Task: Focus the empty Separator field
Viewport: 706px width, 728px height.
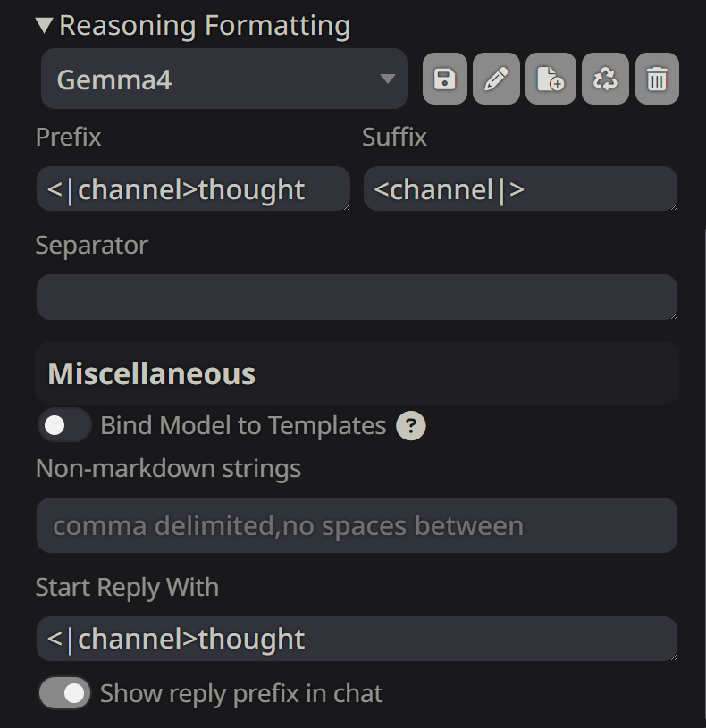Action: pos(356,297)
